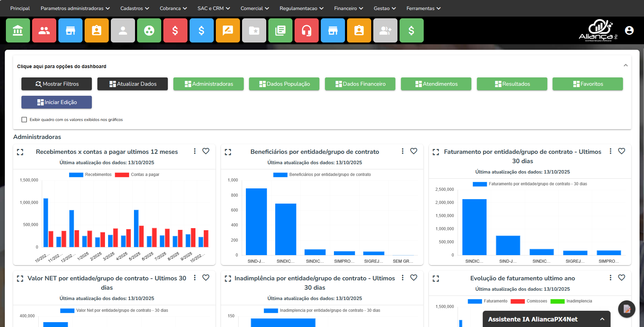Viewport: 644px width, 327px height.
Task: Select the Atendimentos dashboard button
Action: 436,84
